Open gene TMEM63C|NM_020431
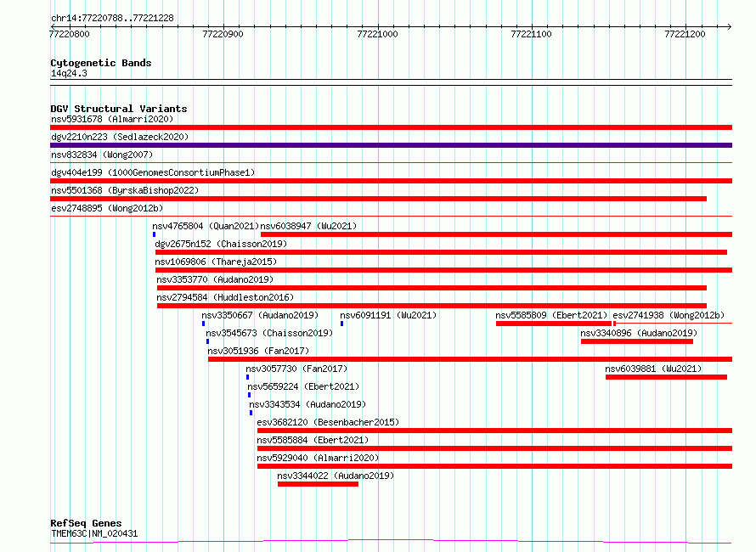756x552 pixels. point(94,533)
